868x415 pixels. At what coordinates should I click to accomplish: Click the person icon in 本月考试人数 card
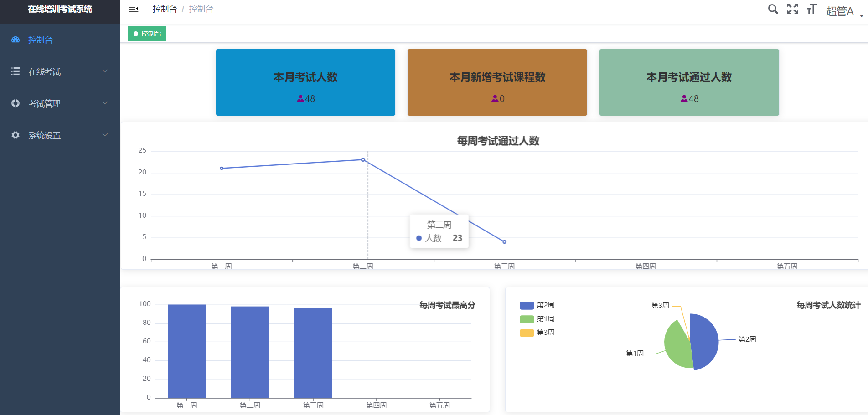(300, 98)
